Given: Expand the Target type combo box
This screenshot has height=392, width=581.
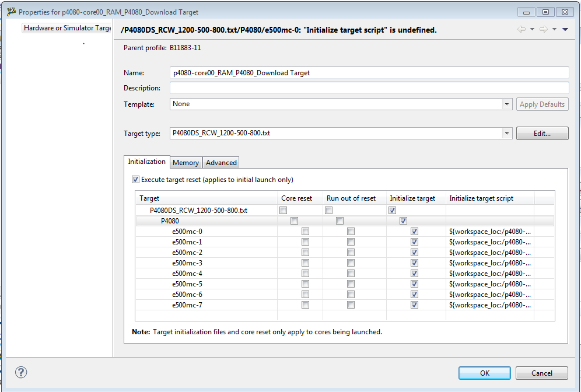Looking at the screenshot, I should click(x=506, y=134).
